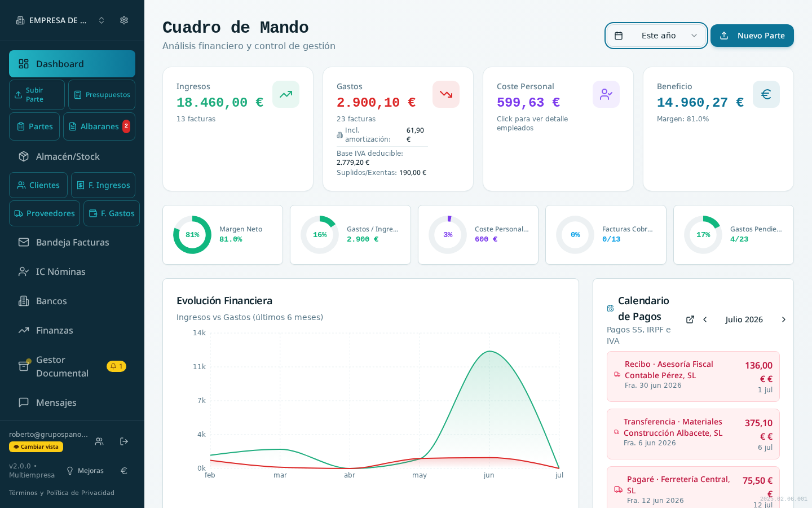
Task: Open Albaranes with 2 notifications
Action: 99,126
